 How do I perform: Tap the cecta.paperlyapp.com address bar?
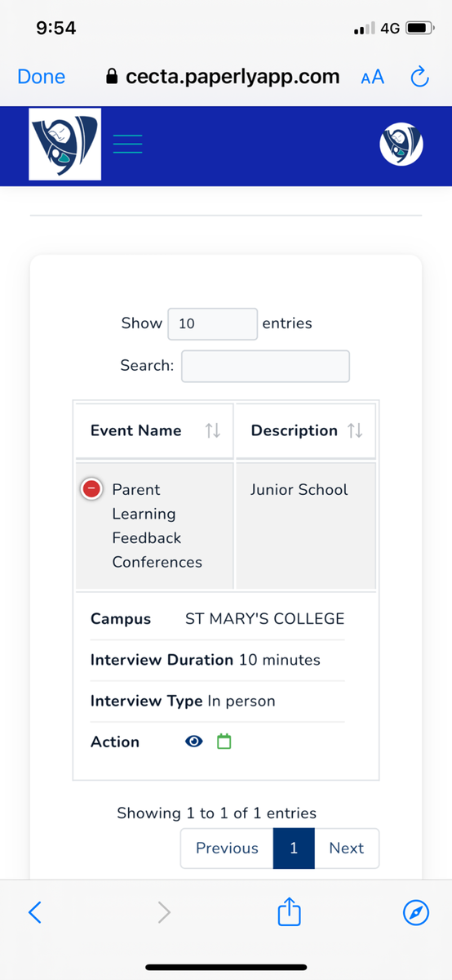pos(223,77)
